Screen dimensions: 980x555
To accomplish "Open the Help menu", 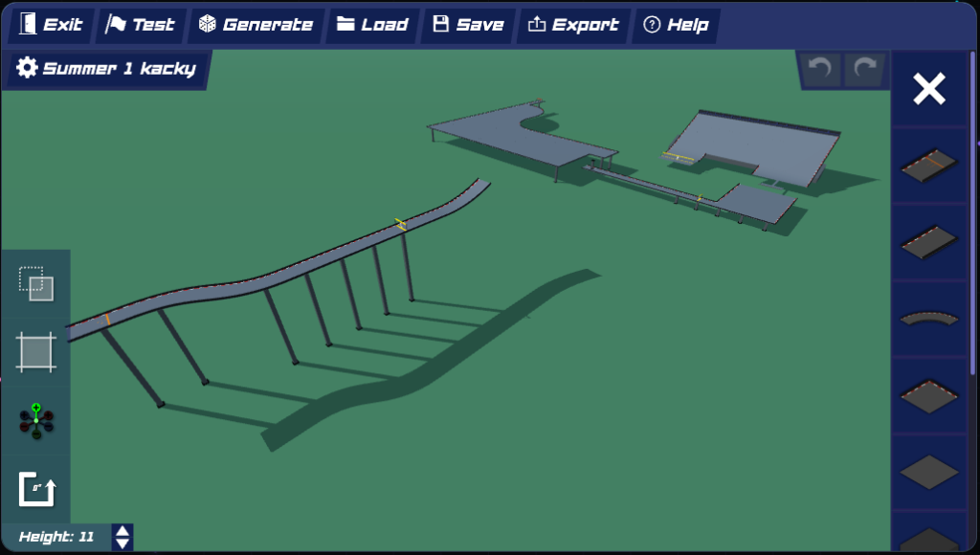I will point(676,25).
